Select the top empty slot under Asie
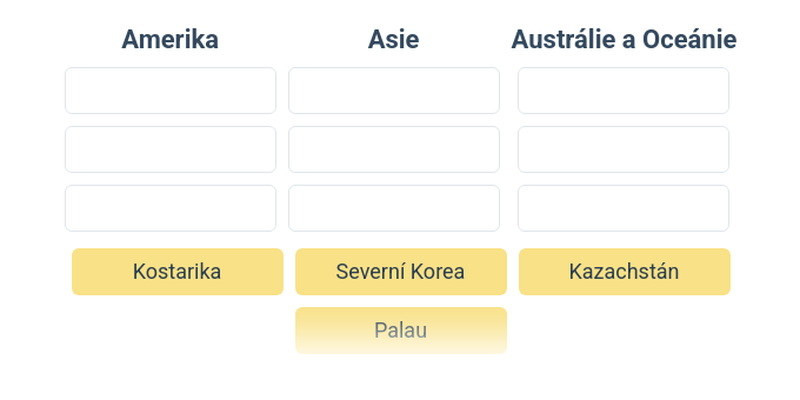Viewport: 800px width, 400px height. pyautogui.click(x=394, y=91)
